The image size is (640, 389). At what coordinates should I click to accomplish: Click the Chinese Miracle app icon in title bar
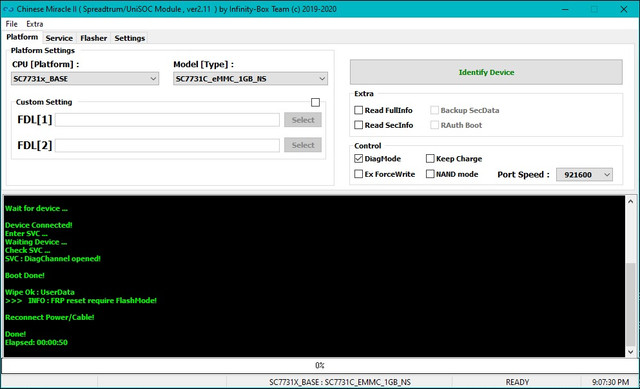click(x=8, y=9)
